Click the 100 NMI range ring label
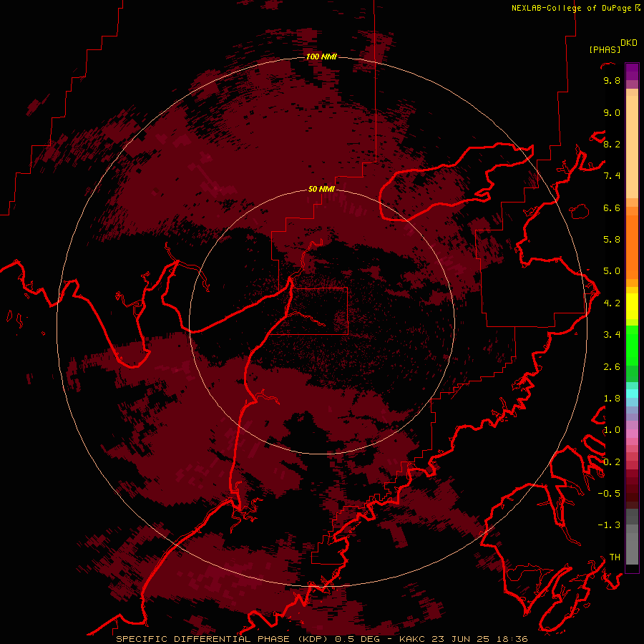This screenshot has height=644, width=644. pyautogui.click(x=321, y=57)
